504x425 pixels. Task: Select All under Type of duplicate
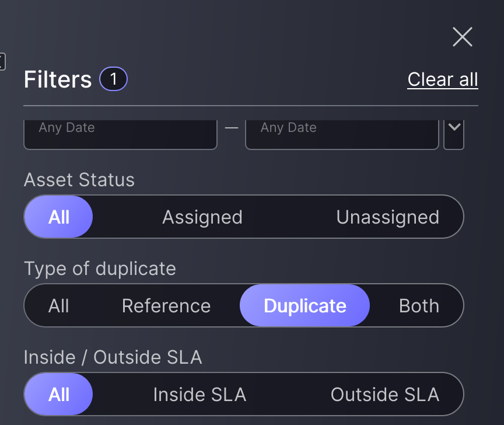tap(59, 306)
